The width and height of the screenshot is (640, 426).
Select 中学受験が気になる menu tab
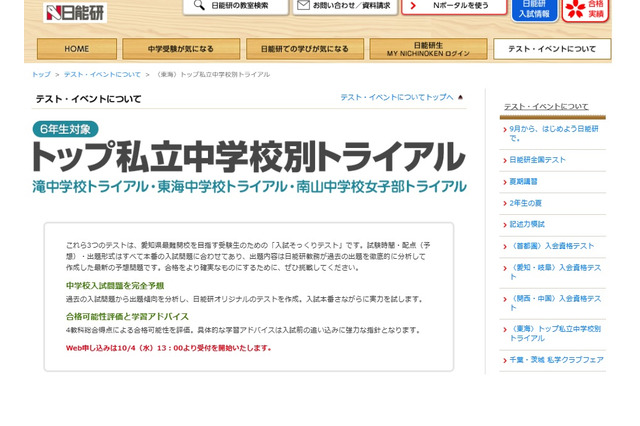181,49
